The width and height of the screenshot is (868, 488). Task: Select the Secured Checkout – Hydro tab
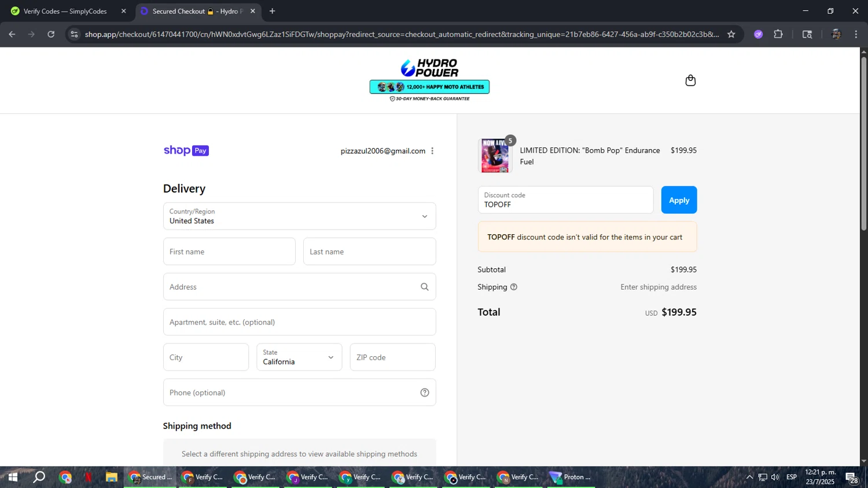coord(197,11)
